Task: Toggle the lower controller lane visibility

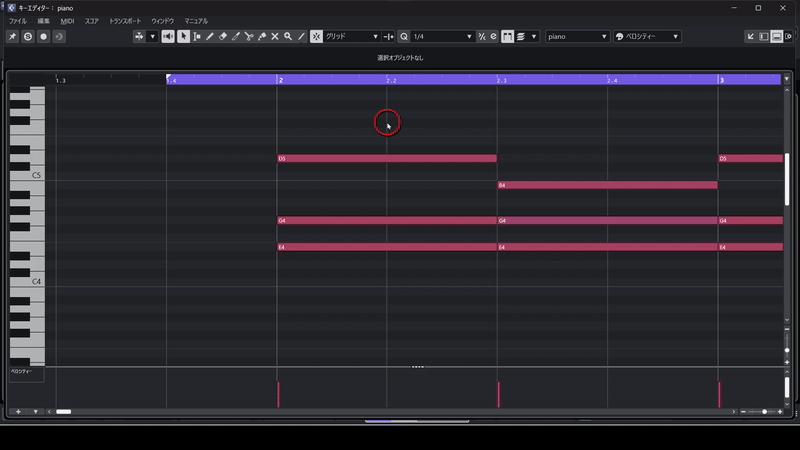Action: pyautogui.click(x=777, y=36)
